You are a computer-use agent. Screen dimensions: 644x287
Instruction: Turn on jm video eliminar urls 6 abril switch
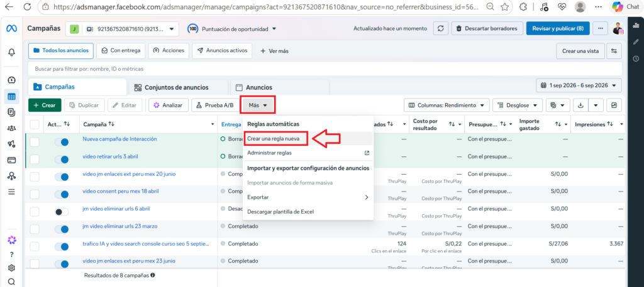tap(62, 212)
